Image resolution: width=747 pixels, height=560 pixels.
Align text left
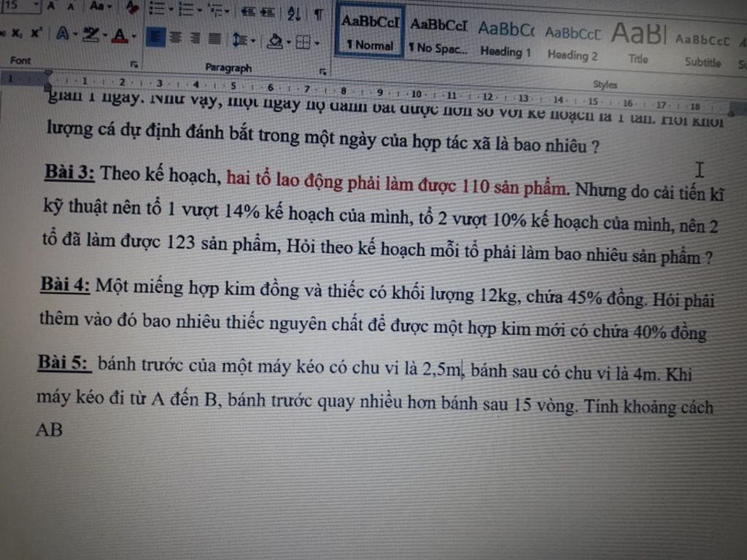coord(156,36)
